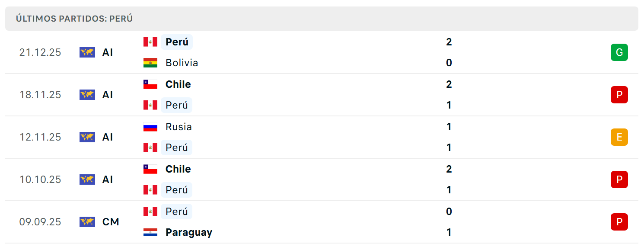Click world map icon on 21.12.25 row
The height and width of the screenshot is (250, 644).
(87, 52)
